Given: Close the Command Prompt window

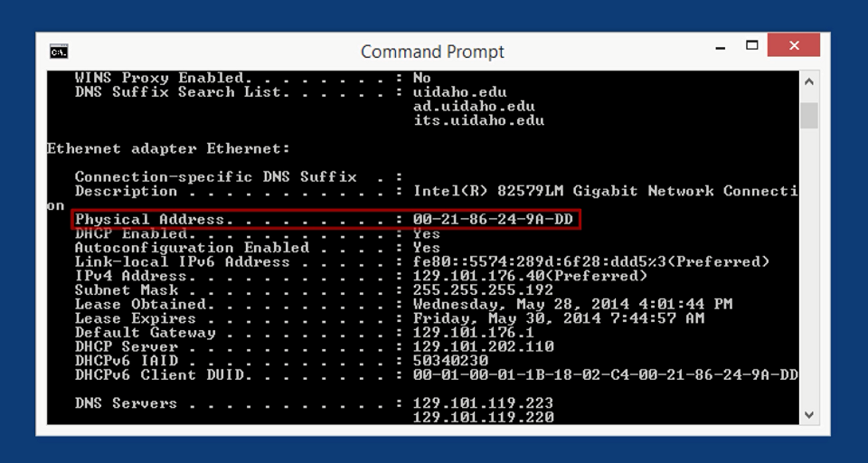Looking at the screenshot, I should (x=793, y=45).
